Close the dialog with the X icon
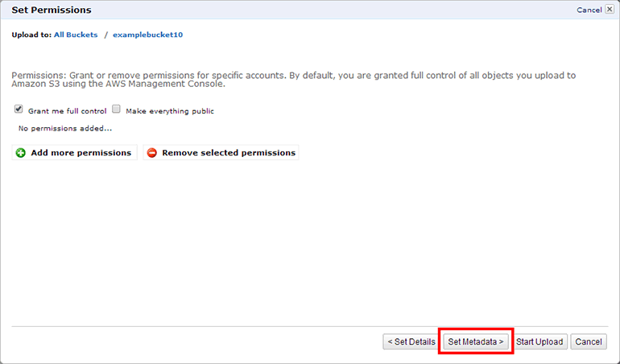Screen dimensions: 620x364 click(610, 10)
